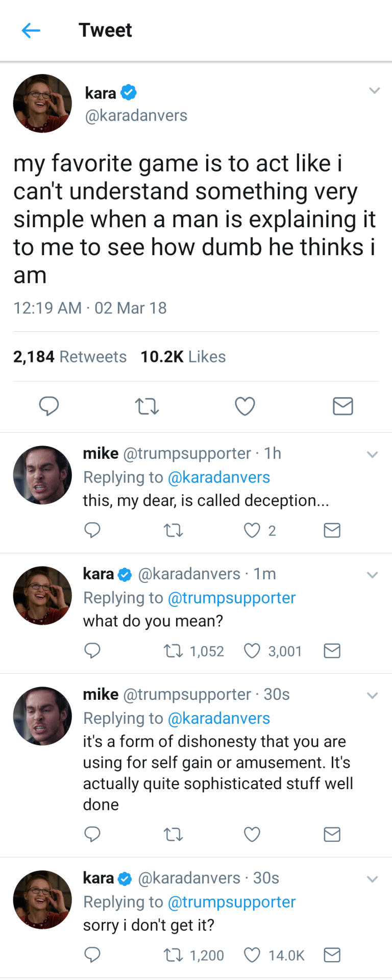The image size is (392, 980).
Task: View the 10.2K Likes list
Action: click(x=183, y=357)
